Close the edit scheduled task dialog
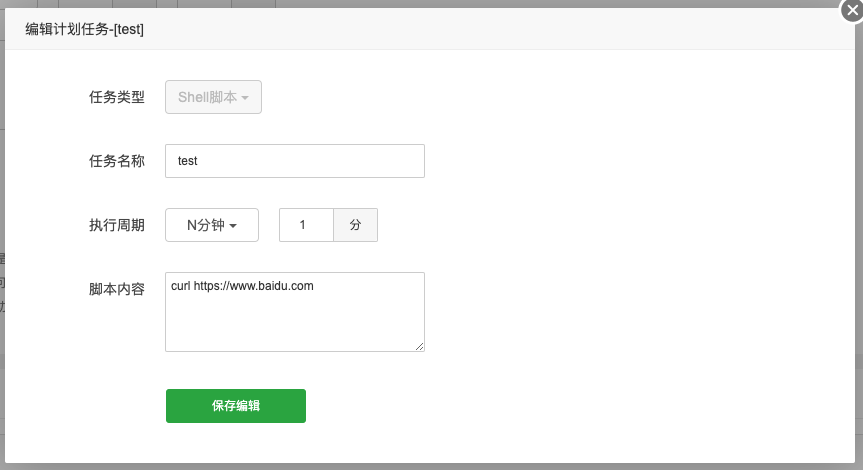 click(851, 12)
